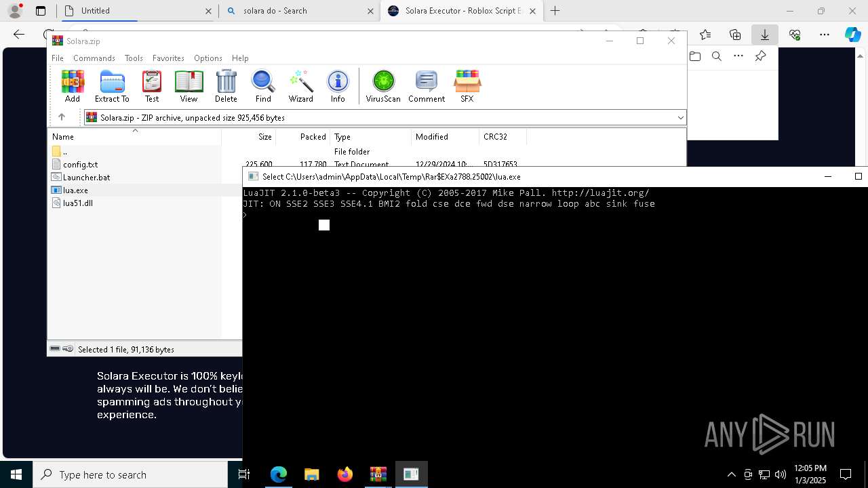
Task: Open downloads panel more options
Action: tap(738, 56)
